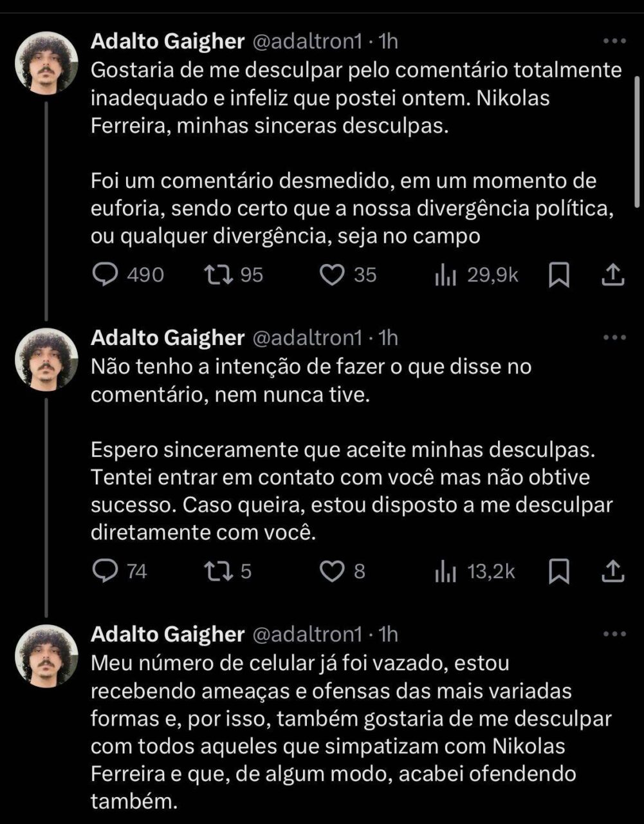This screenshot has width=644, height=824.
Task: Open the first tweet's avatar picture
Action: pyautogui.click(x=46, y=63)
